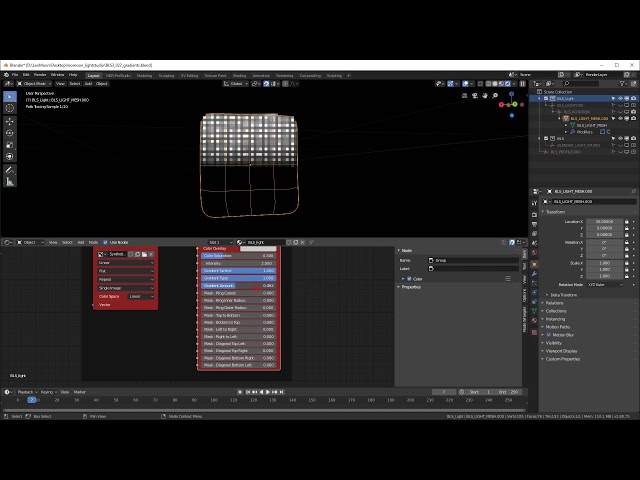
Task: Click the play animation button
Action: point(268,392)
